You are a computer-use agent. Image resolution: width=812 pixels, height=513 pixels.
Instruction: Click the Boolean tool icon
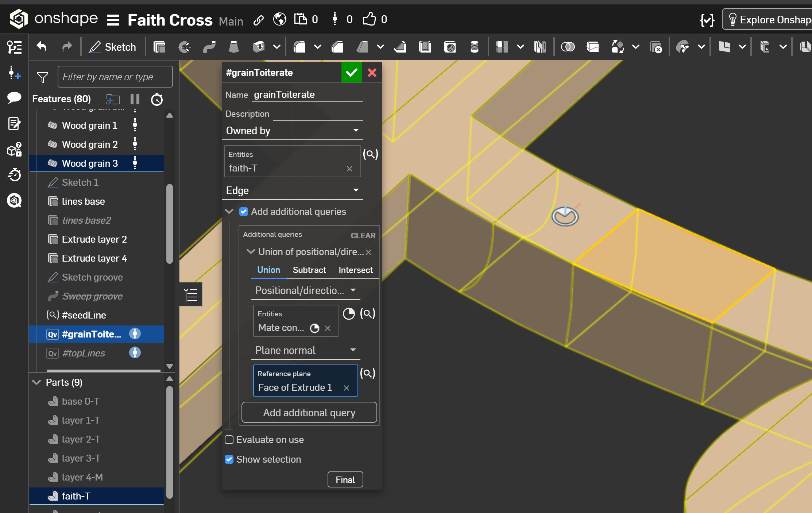click(x=568, y=47)
